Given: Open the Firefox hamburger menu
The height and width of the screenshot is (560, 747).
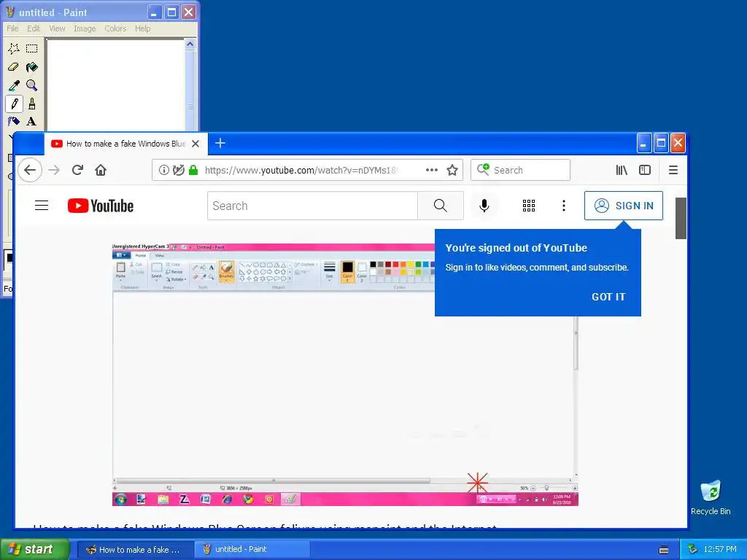Looking at the screenshot, I should pyautogui.click(x=673, y=170).
